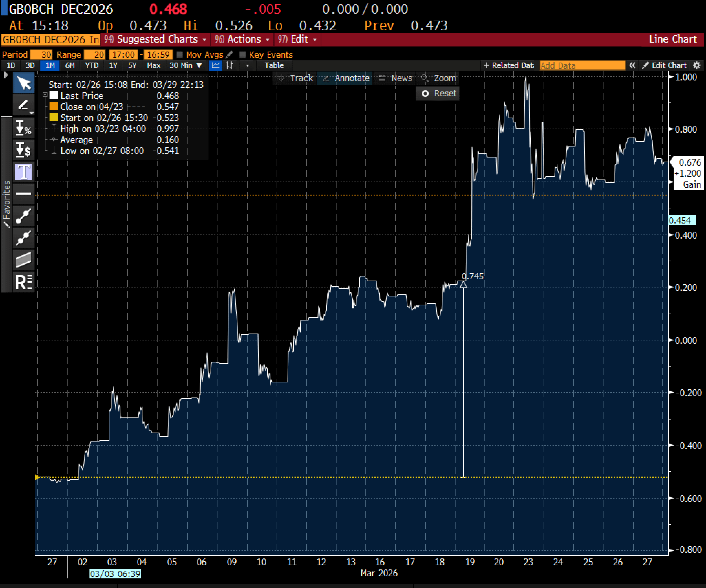This screenshot has width=706, height=588.
Task: Switch to the 3D time range
Action: coord(30,65)
